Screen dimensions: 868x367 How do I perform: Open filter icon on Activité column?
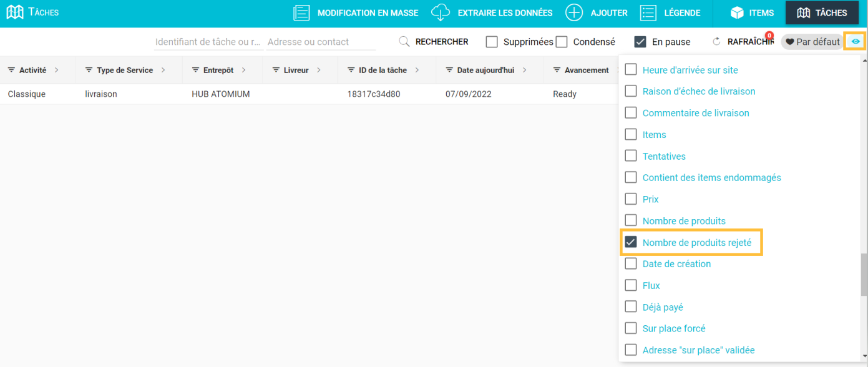click(11, 70)
